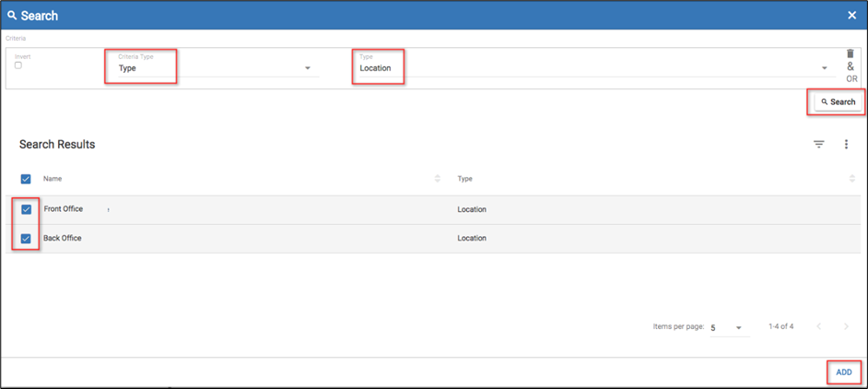This screenshot has width=868, height=389.
Task: Add an AND criteria with the & symbol
Action: click(850, 66)
